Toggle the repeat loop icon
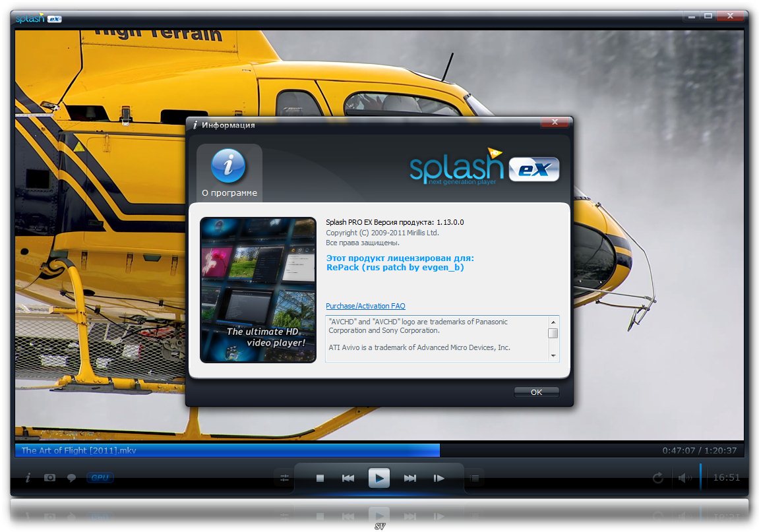Viewport: 759px width, 532px height. [x=657, y=478]
